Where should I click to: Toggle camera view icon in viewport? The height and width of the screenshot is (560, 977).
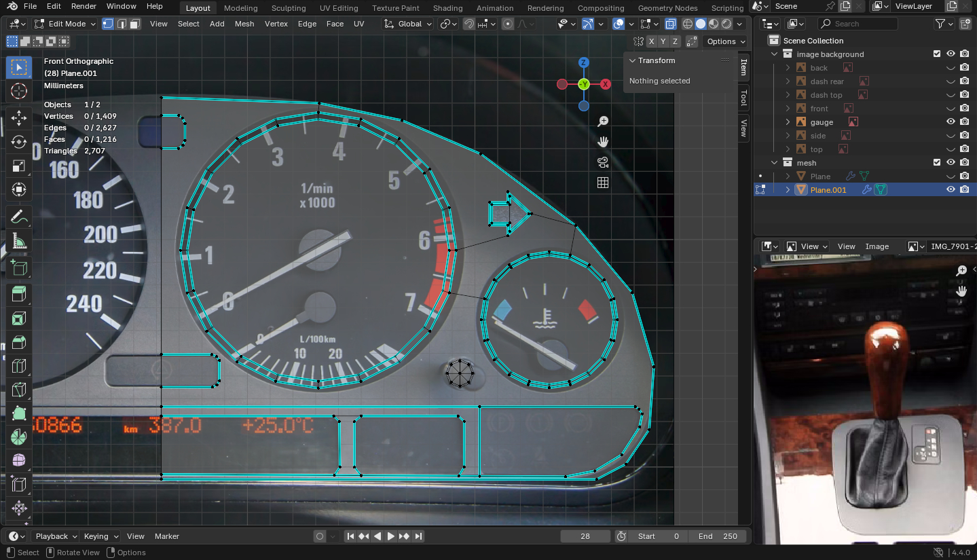pyautogui.click(x=602, y=162)
